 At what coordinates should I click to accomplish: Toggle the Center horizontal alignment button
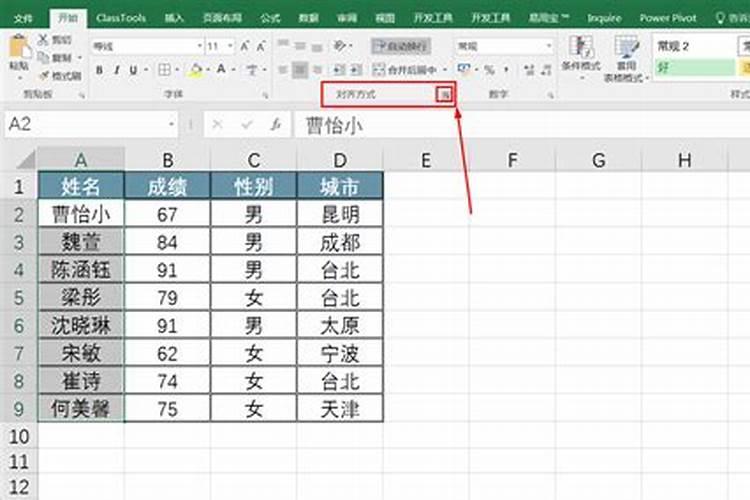click(x=300, y=70)
